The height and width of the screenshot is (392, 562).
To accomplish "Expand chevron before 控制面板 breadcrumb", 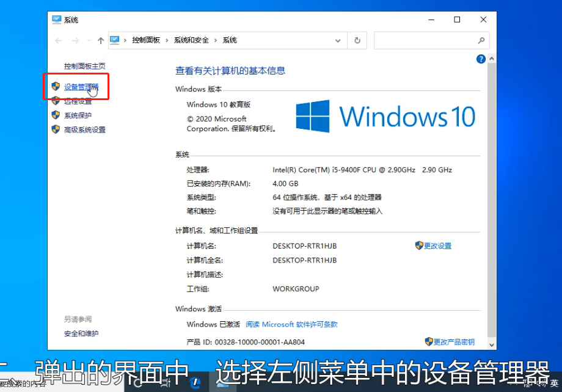I will (x=125, y=40).
